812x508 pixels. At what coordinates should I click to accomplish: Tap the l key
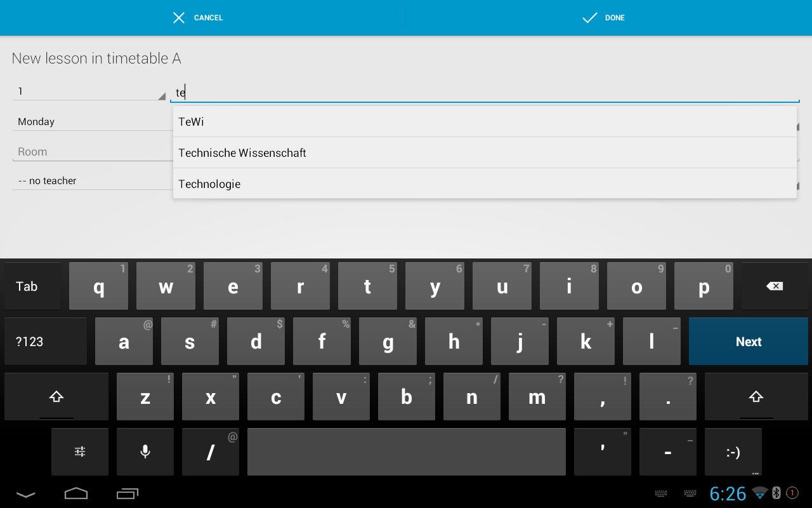pos(652,342)
